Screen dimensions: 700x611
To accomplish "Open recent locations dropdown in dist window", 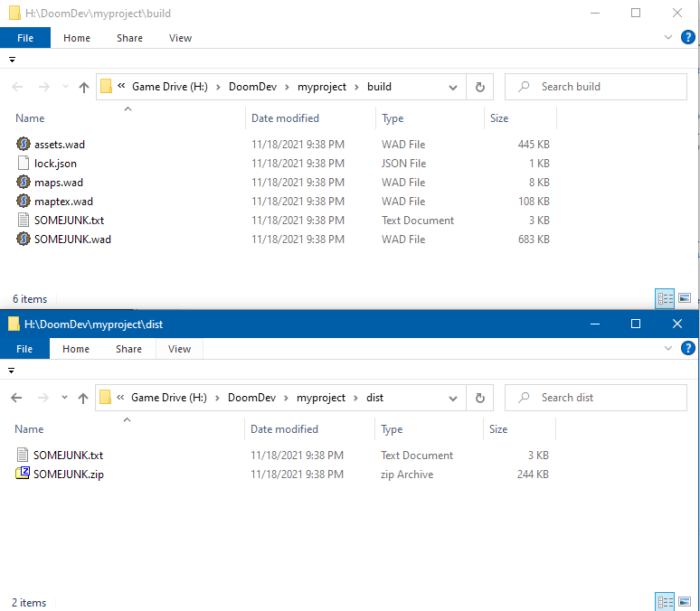I will 64,397.
